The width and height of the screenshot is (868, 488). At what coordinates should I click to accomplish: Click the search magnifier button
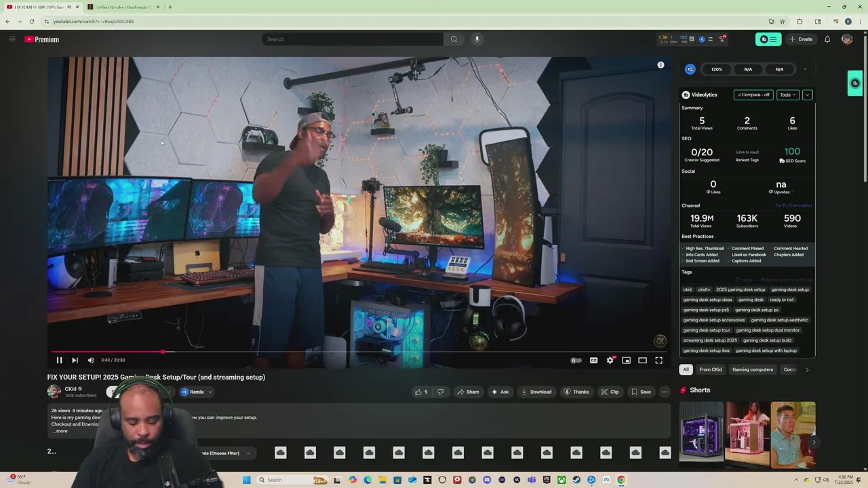(x=454, y=39)
